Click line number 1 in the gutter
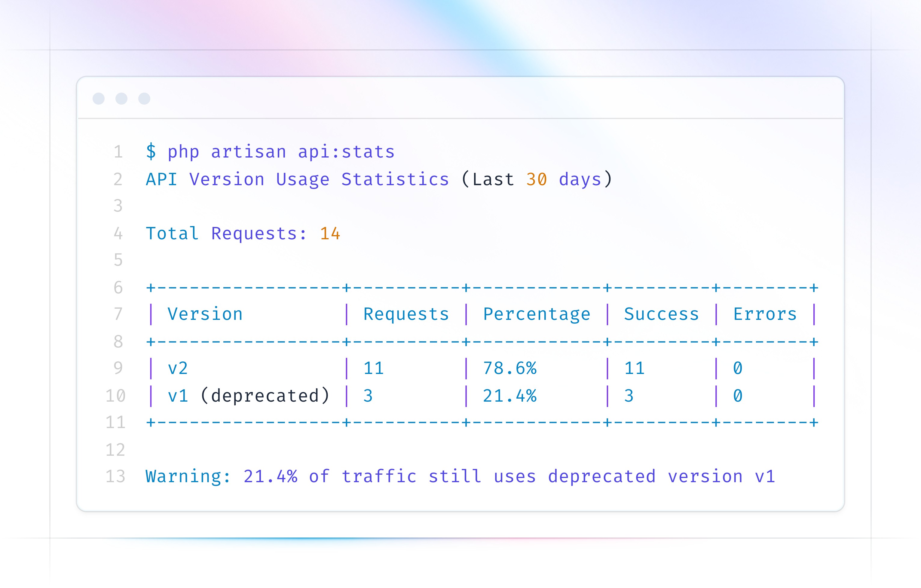921x588 pixels. click(x=118, y=152)
